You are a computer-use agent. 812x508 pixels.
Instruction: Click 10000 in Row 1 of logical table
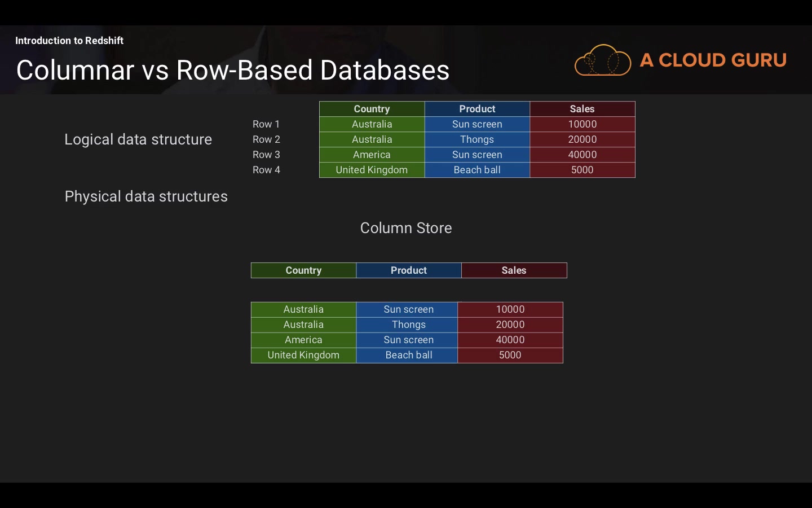coord(582,124)
